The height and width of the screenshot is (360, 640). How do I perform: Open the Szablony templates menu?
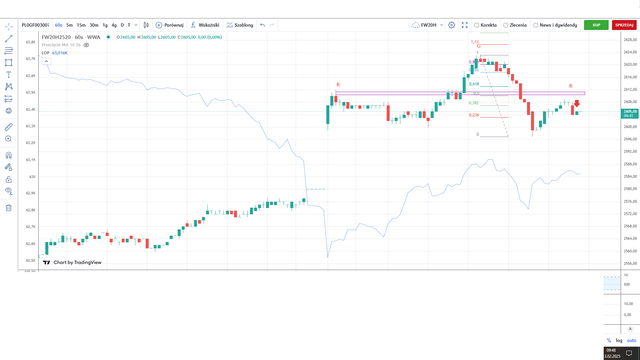click(240, 25)
